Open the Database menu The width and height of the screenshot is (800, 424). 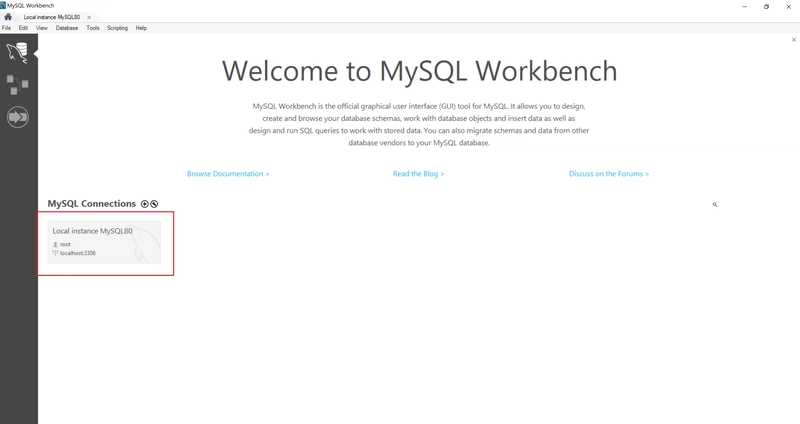67,28
